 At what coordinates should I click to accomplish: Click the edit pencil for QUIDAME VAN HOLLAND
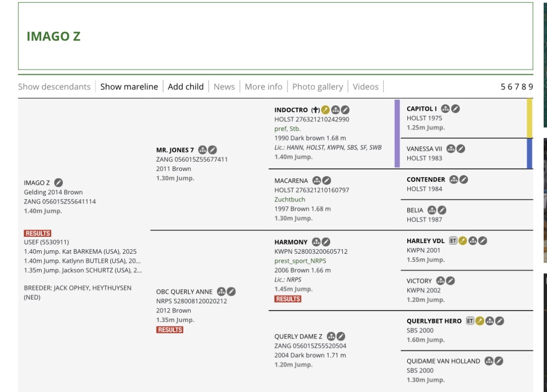tap(499, 361)
